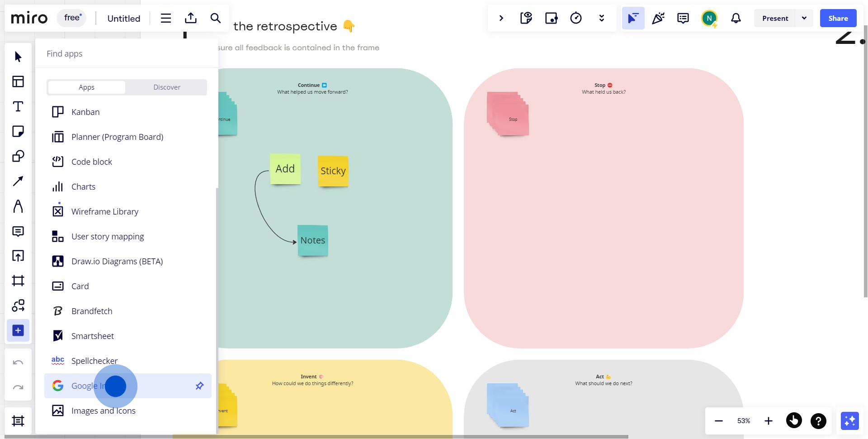Open User story mapping app
The height and width of the screenshot is (439, 868).
coord(128,236)
